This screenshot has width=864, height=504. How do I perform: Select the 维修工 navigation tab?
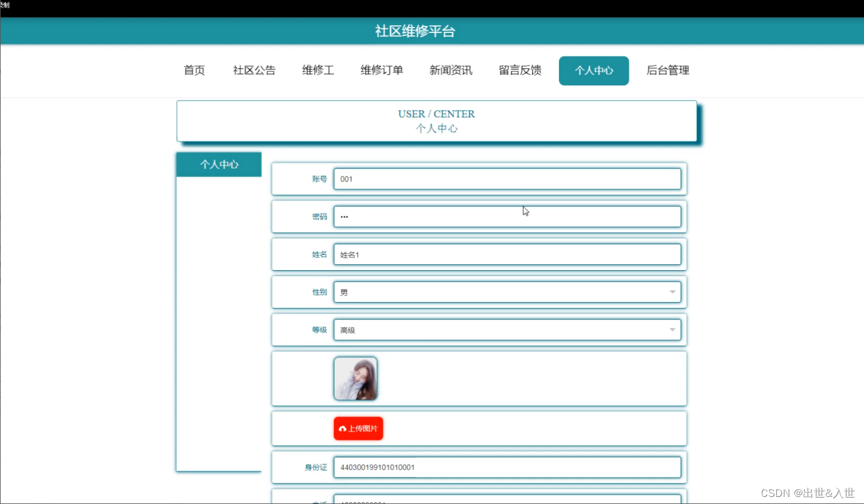point(317,70)
